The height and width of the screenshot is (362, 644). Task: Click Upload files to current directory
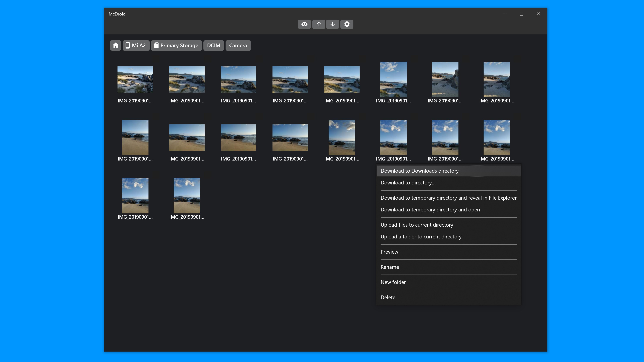pyautogui.click(x=417, y=225)
